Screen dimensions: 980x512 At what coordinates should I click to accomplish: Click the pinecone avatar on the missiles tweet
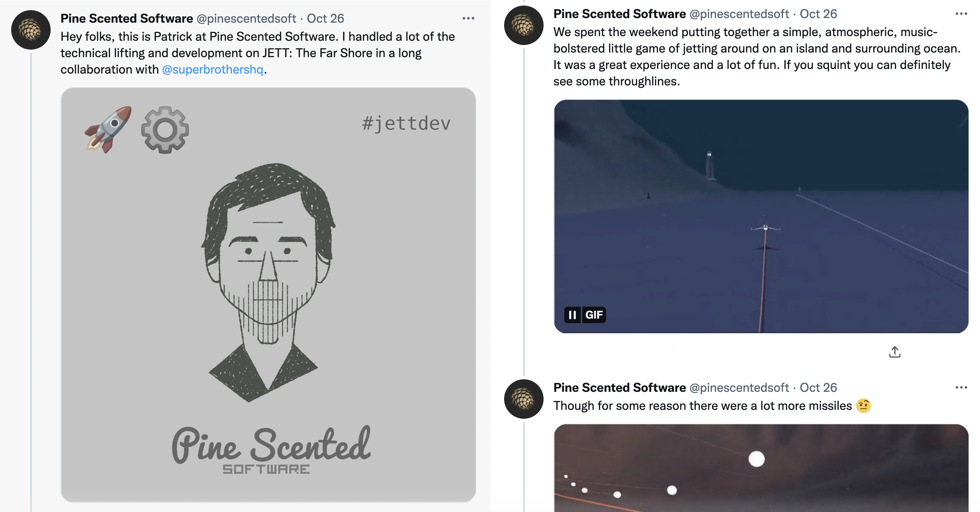tap(524, 399)
